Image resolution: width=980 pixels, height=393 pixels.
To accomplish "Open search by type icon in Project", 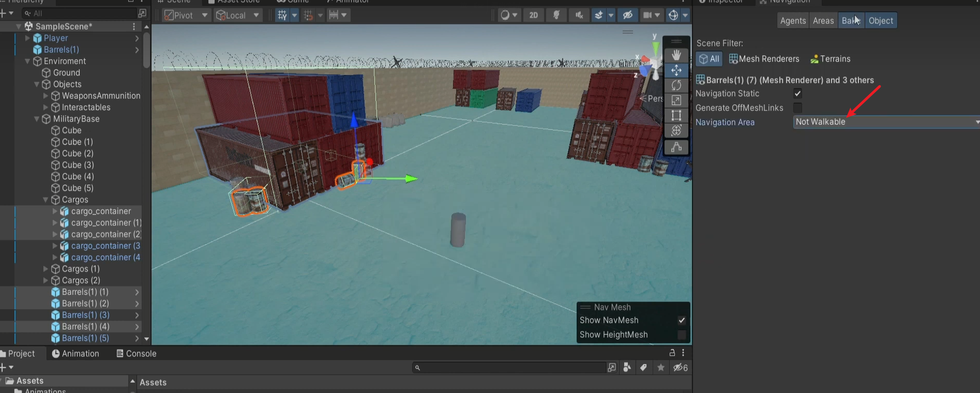I will 627,368.
